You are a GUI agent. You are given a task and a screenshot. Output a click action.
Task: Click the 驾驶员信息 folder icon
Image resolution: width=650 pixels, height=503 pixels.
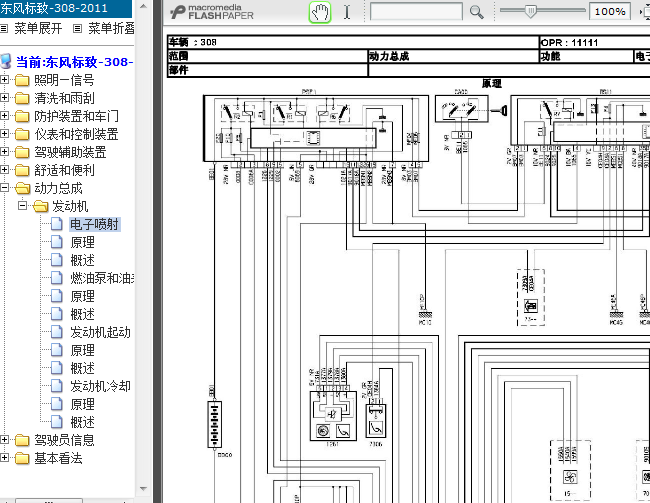pyautogui.click(x=22, y=440)
